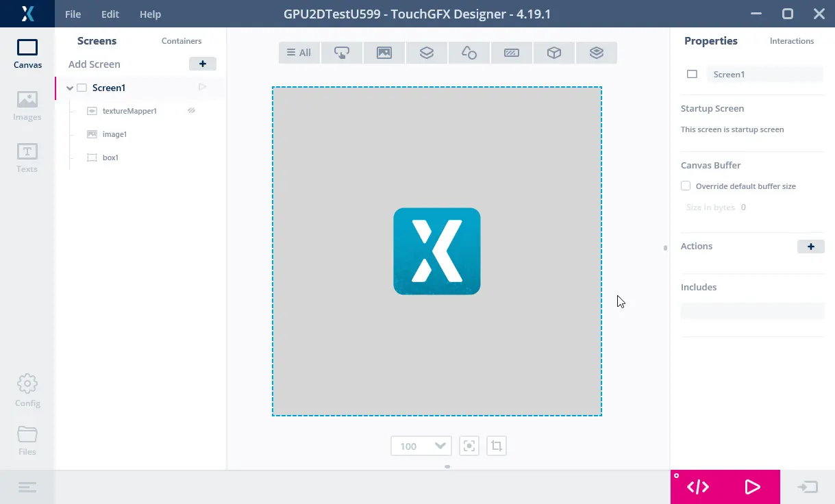Add a new screen with plus button
Viewport: 835px width, 504px height.
click(x=202, y=64)
